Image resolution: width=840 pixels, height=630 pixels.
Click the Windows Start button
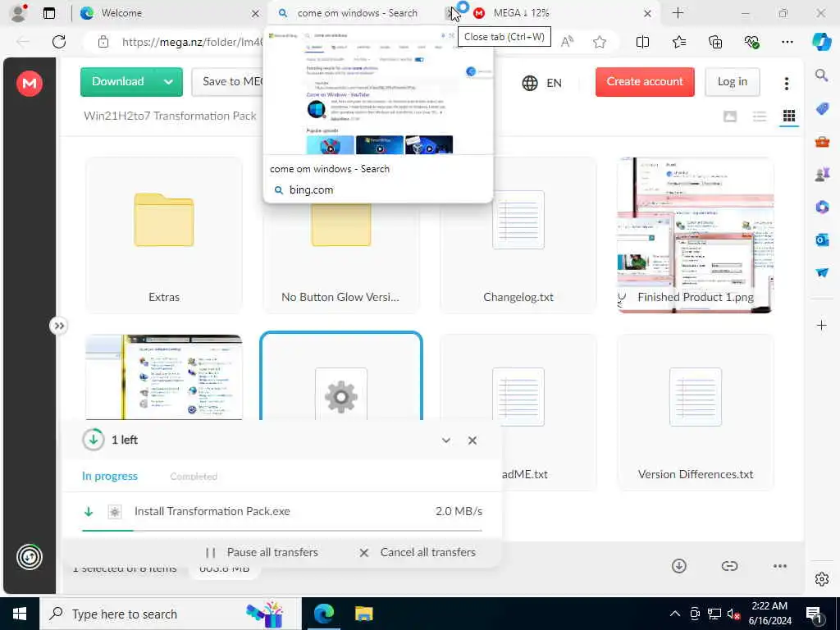coord(20,614)
